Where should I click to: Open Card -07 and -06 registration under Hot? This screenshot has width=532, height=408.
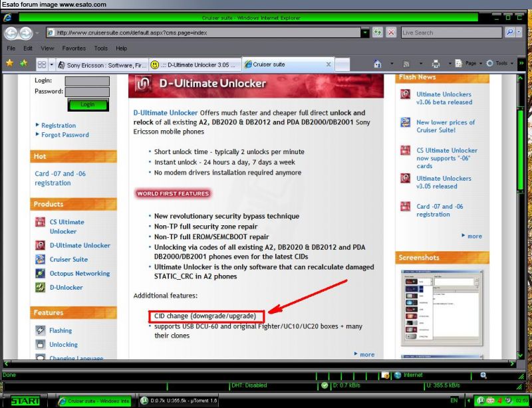pos(60,178)
